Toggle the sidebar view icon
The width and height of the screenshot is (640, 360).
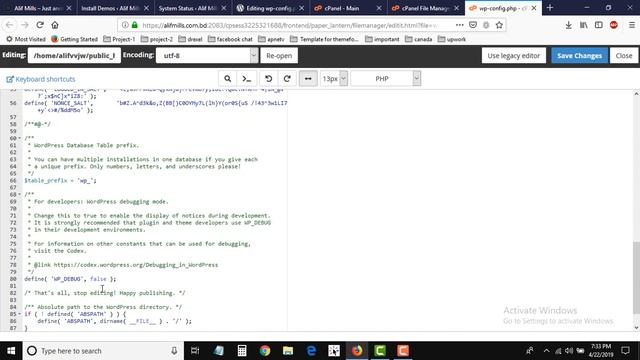599,25
